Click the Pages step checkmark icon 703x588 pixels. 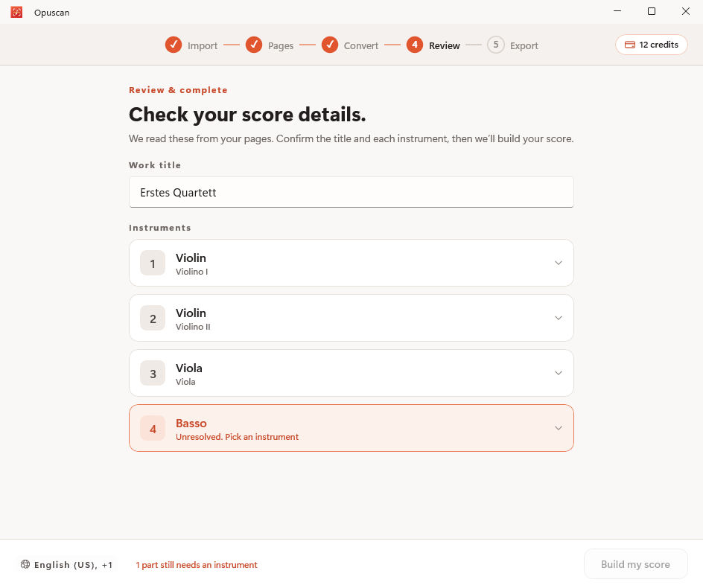[254, 45]
